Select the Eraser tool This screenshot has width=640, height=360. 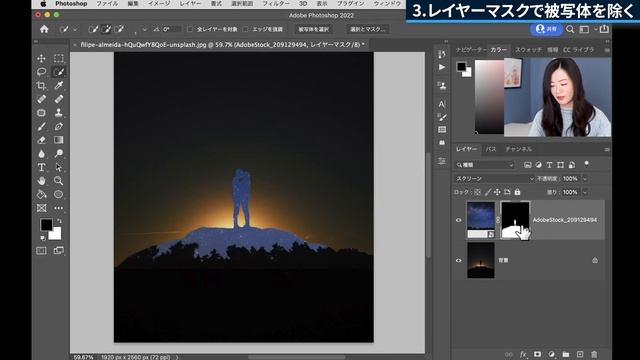point(41,140)
